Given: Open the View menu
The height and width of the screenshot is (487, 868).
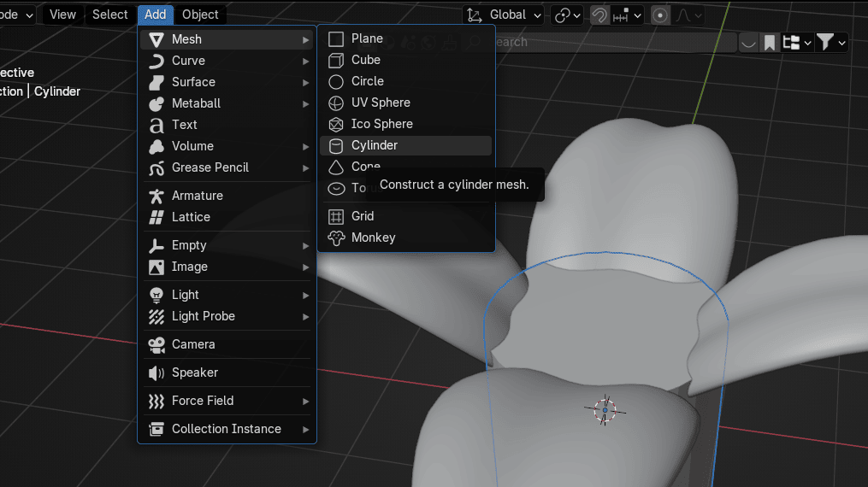Looking at the screenshot, I should pos(62,15).
